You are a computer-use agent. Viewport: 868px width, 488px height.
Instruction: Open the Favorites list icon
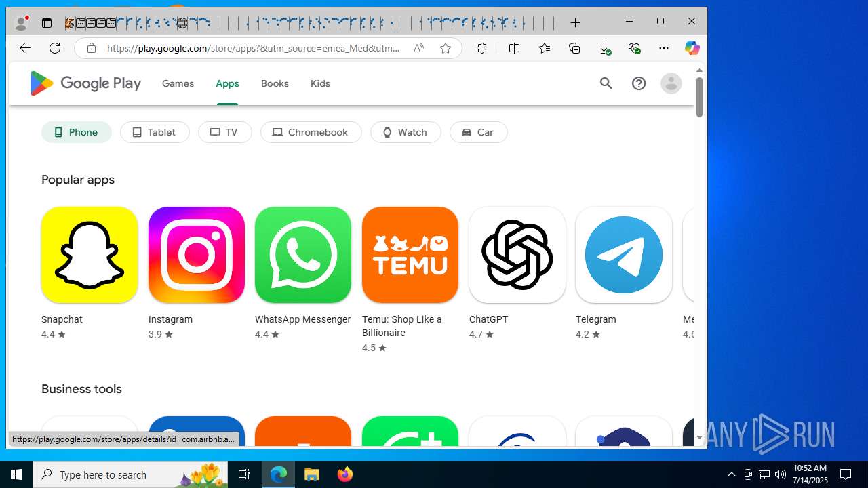pyautogui.click(x=545, y=48)
